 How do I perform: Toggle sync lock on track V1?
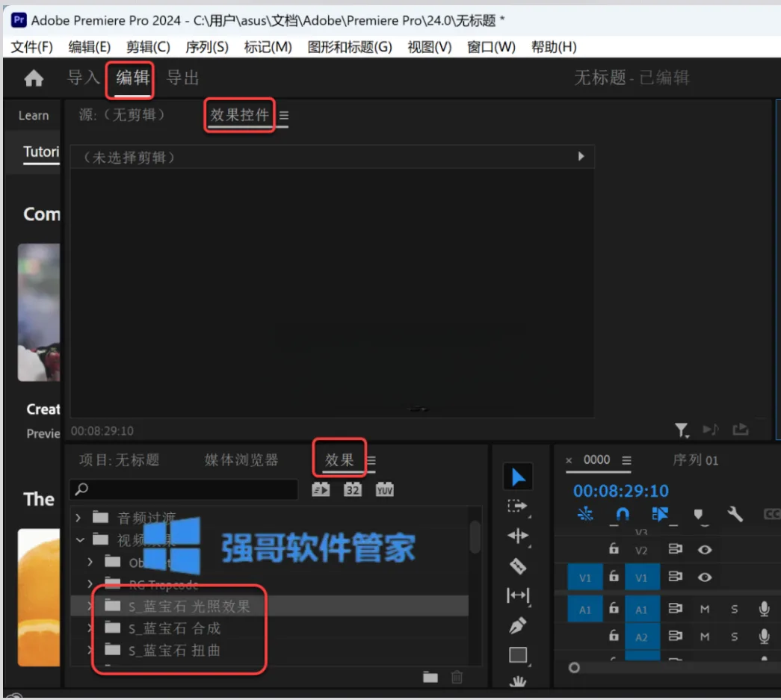pos(676,577)
